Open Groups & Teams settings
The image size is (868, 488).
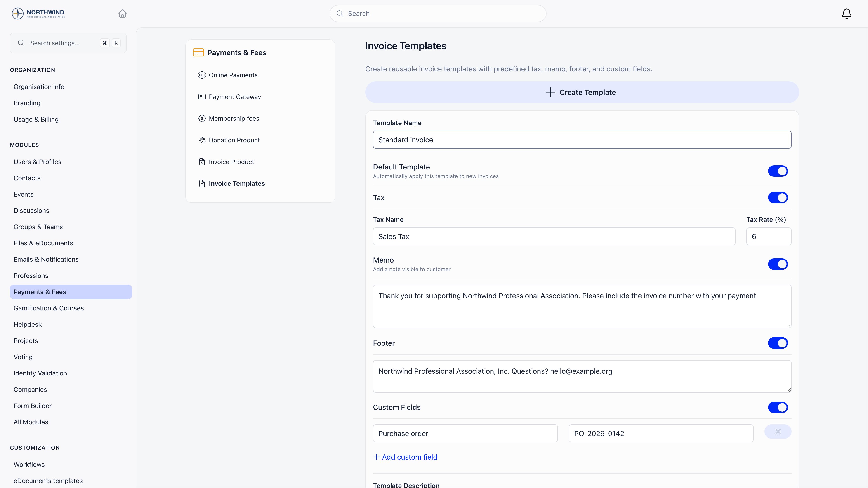tap(38, 227)
